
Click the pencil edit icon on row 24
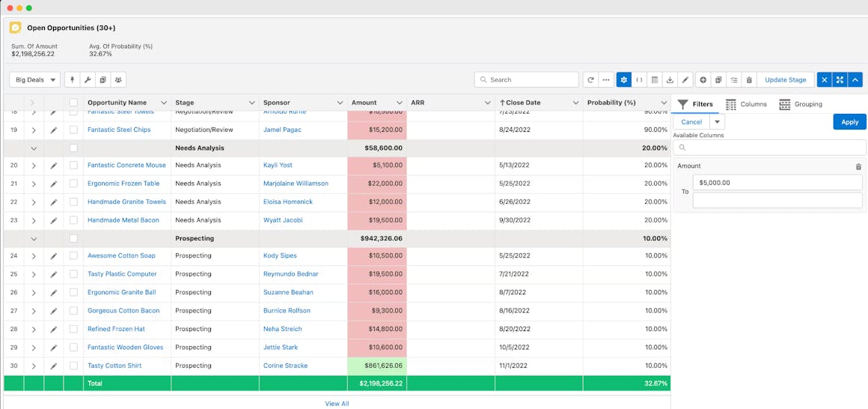pyautogui.click(x=54, y=256)
